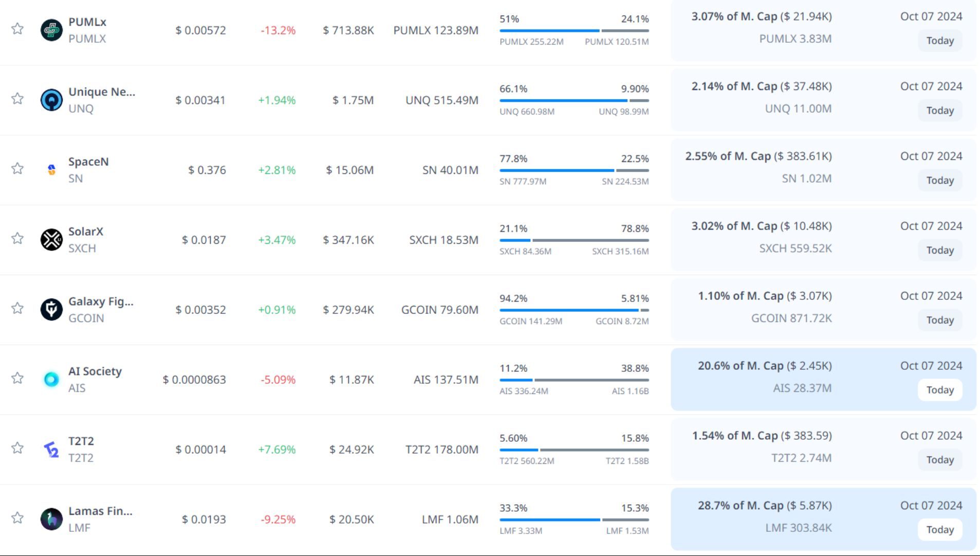Open the T2T2 coin name link
The height and width of the screenshot is (556, 980).
point(81,441)
